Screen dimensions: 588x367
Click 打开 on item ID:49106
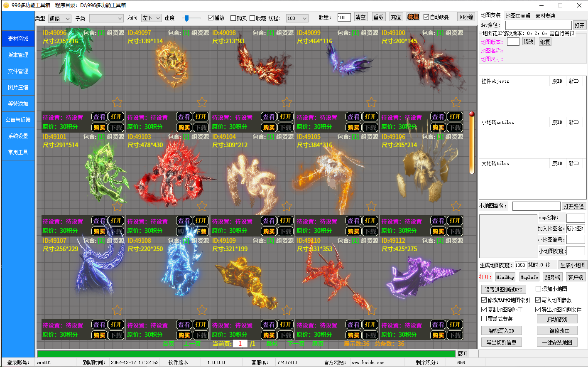[x=455, y=221]
